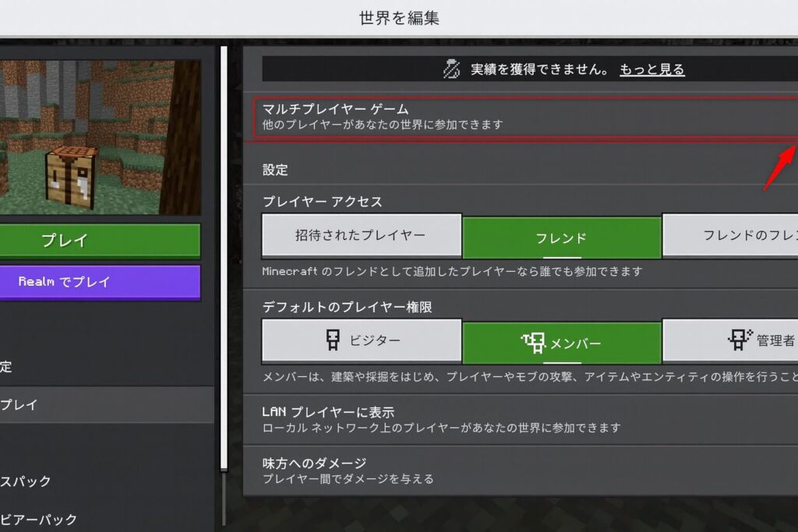Choose フレンドのフレンド access option
This screenshot has width=798, height=532.
730,235
